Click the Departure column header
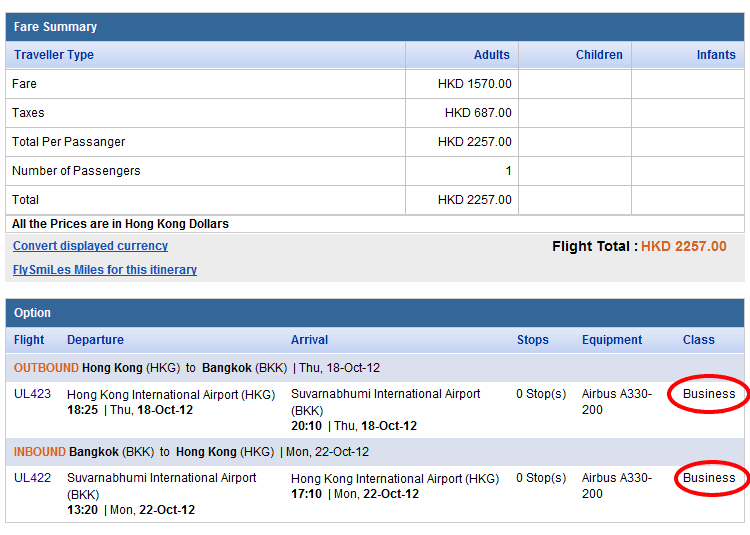 pyautogui.click(x=95, y=340)
